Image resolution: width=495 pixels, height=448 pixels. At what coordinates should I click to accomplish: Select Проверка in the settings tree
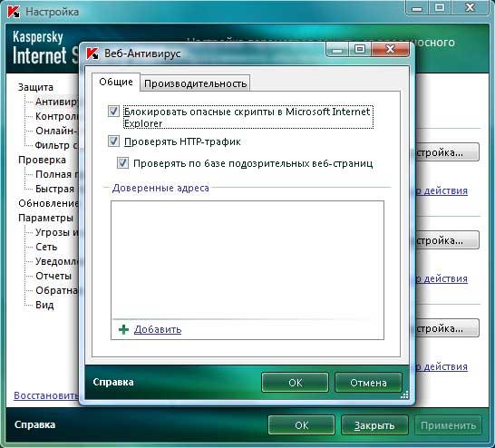click(42, 160)
